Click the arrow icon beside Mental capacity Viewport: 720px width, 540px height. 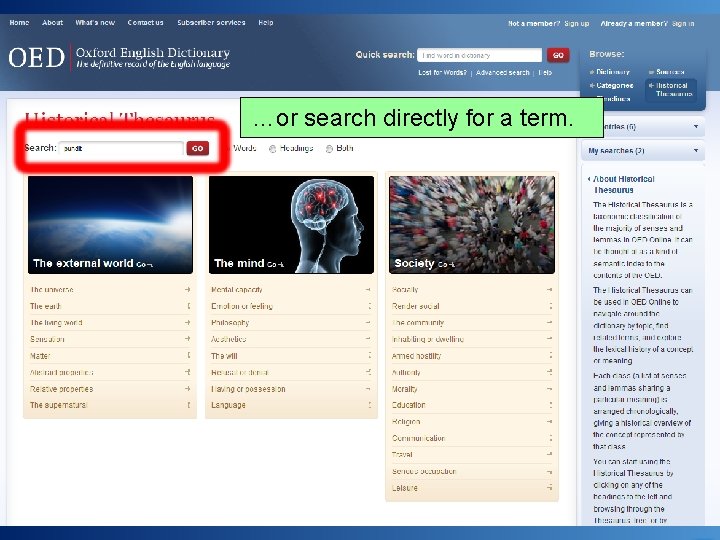(368, 290)
